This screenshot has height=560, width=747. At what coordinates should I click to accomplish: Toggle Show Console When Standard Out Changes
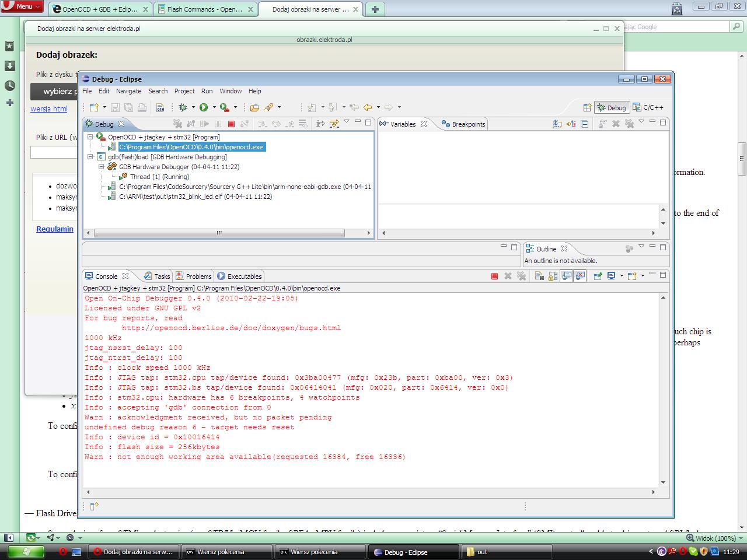tap(567, 276)
